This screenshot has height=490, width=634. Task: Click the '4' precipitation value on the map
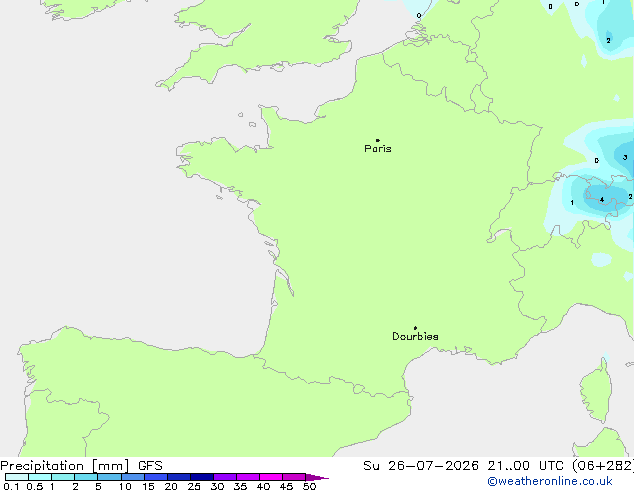pyautogui.click(x=602, y=200)
